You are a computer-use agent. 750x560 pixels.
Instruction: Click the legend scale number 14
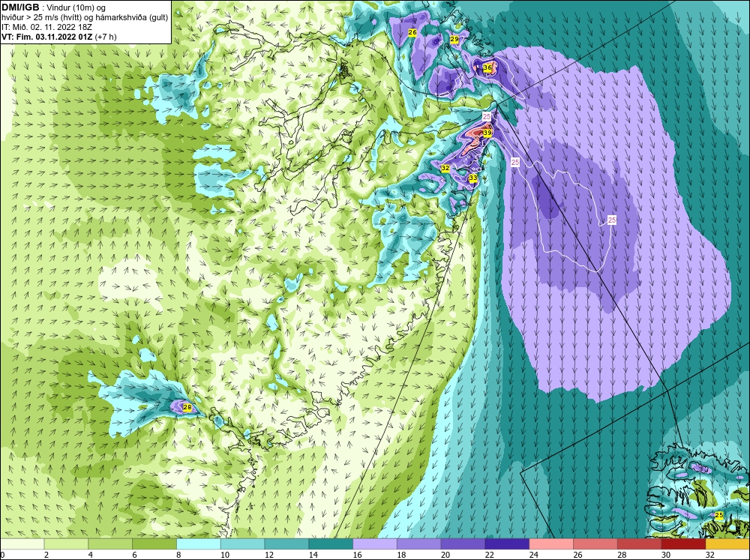coord(313,555)
